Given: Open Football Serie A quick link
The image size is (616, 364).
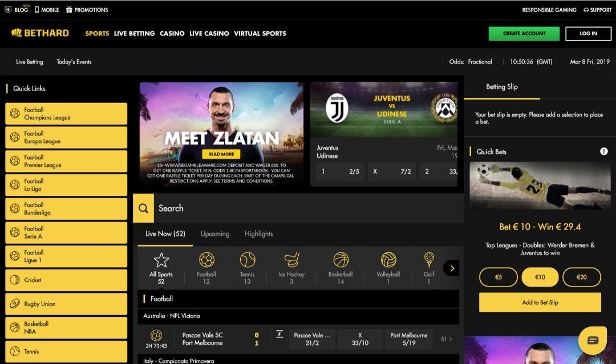Looking at the screenshot, I should pyautogui.click(x=66, y=232).
